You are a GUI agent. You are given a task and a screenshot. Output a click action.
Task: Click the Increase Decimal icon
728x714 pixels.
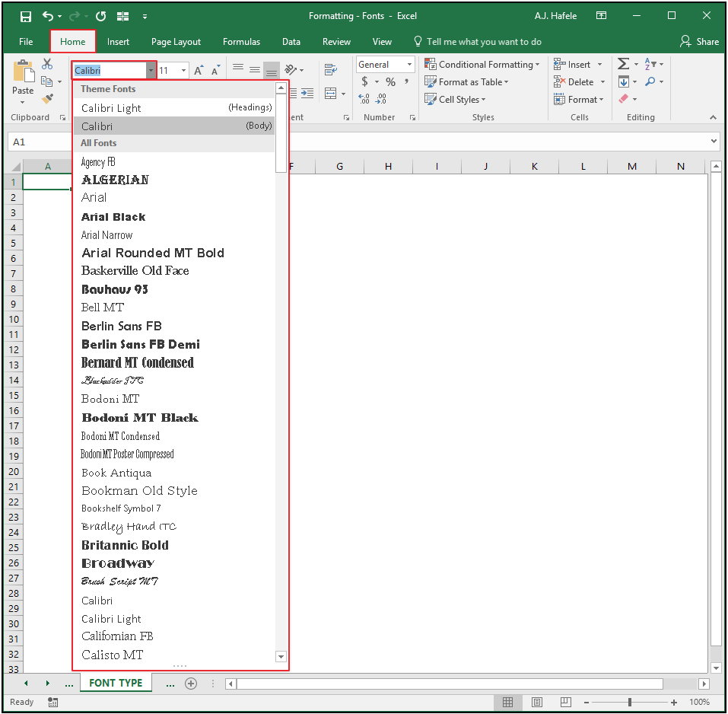point(364,98)
